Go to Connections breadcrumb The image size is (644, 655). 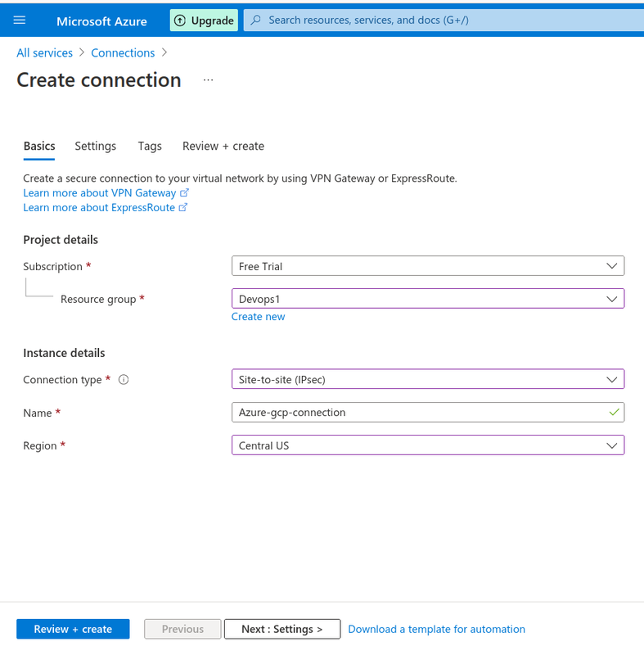[x=123, y=53]
